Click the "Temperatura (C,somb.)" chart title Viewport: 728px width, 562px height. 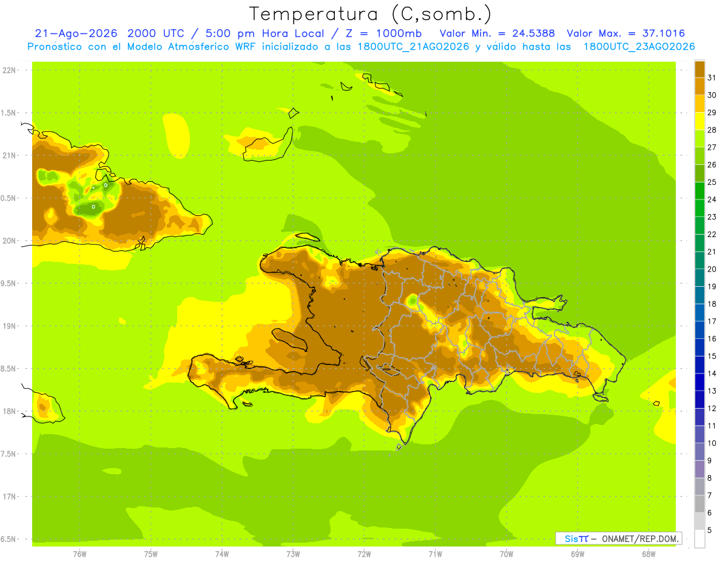[x=370, y=14]
